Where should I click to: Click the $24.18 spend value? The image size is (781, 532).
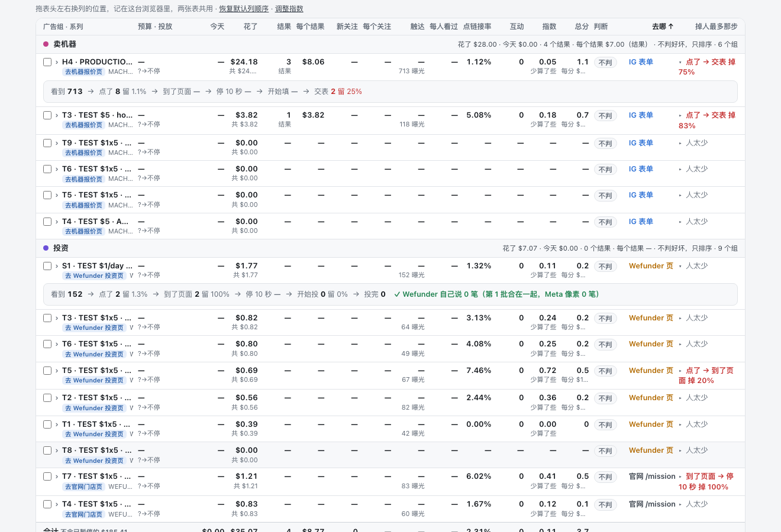pyautogui.click(x=244, y=62)
